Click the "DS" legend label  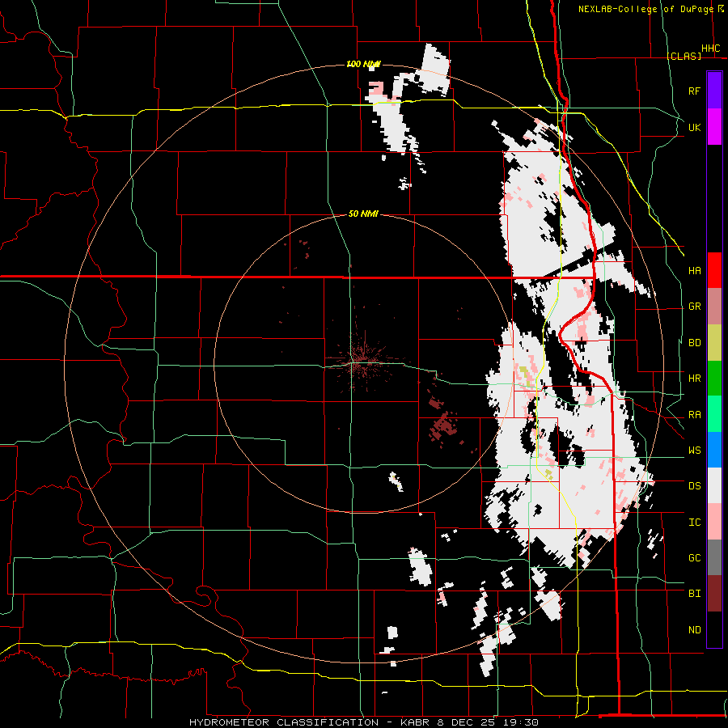(x=694, y=486)
